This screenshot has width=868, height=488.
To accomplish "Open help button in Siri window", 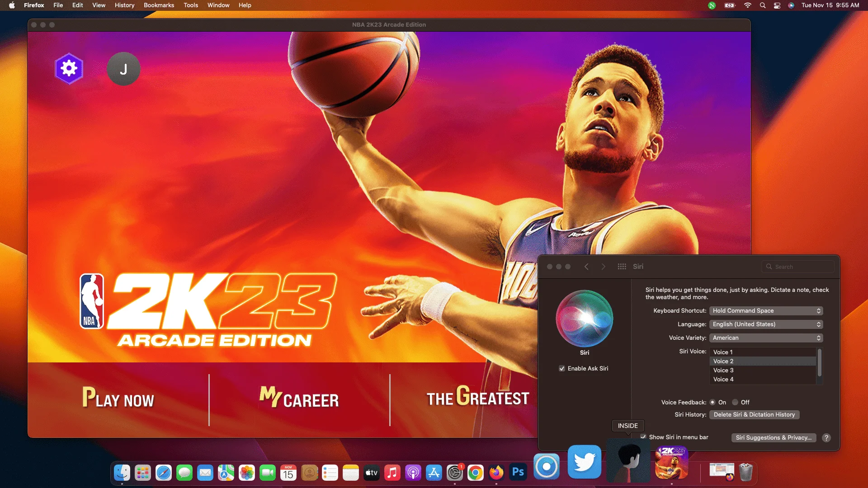I will [826, 437].
